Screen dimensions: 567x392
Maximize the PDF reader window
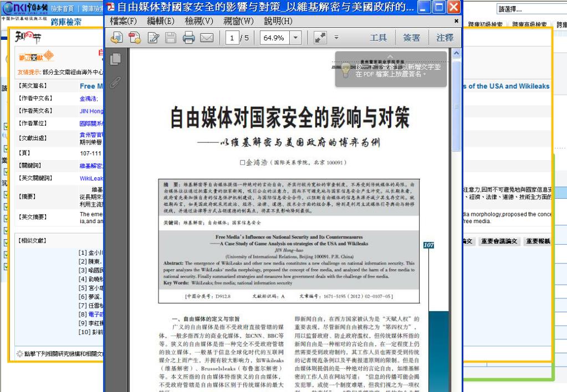coord(439,7)
